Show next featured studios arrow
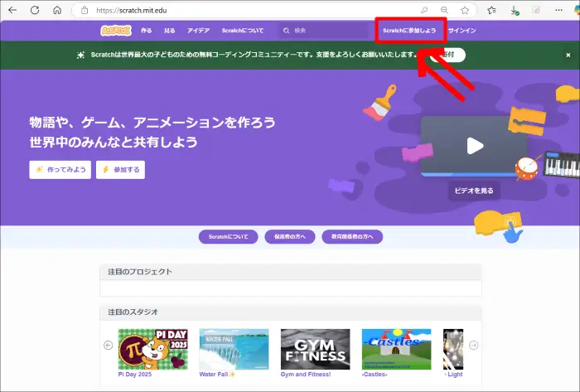 [473, 345]
